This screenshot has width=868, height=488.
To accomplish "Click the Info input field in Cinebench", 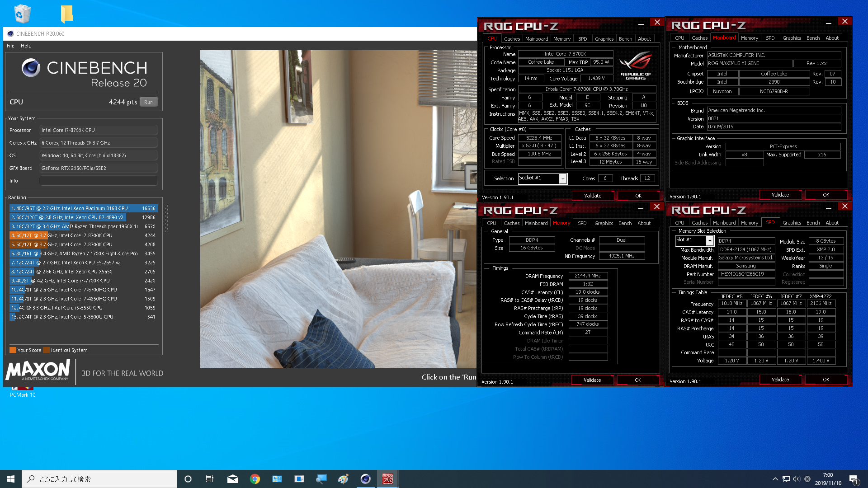I will pyautogui.click(x=98, y=181).
